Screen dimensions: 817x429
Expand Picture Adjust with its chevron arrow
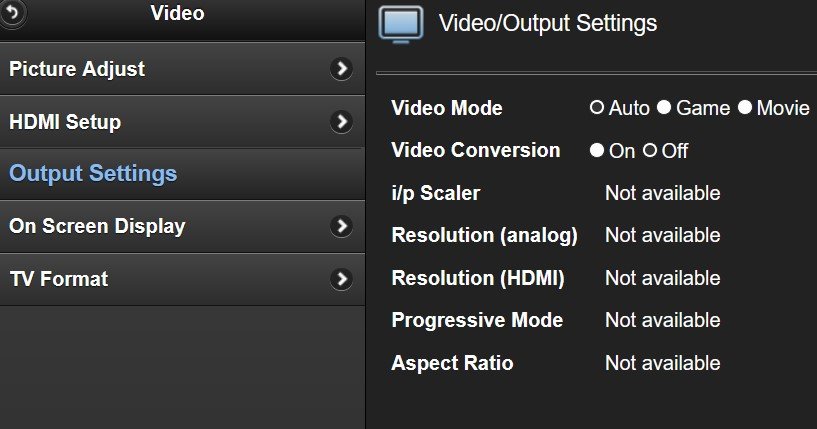[x=342, y=69]
